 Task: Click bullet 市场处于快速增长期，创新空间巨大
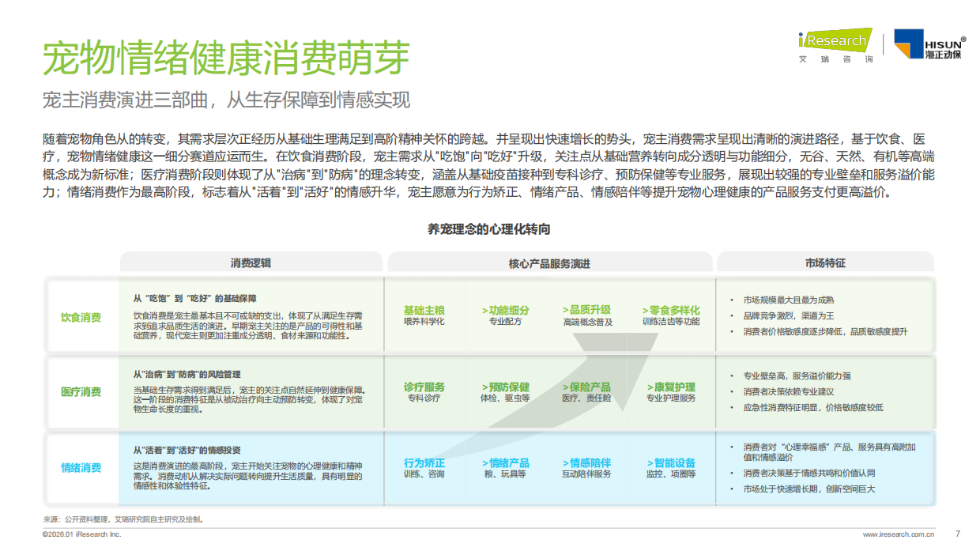[x=808, y=489]
